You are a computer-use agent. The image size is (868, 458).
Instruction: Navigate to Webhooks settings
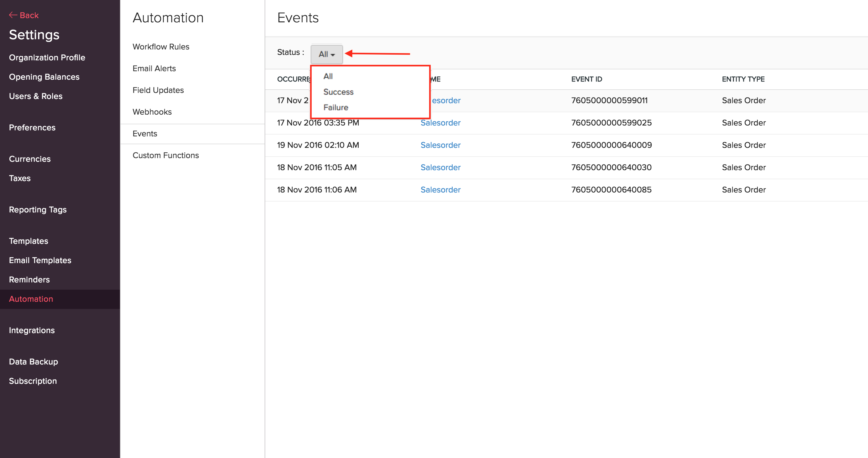coord(152,112)
